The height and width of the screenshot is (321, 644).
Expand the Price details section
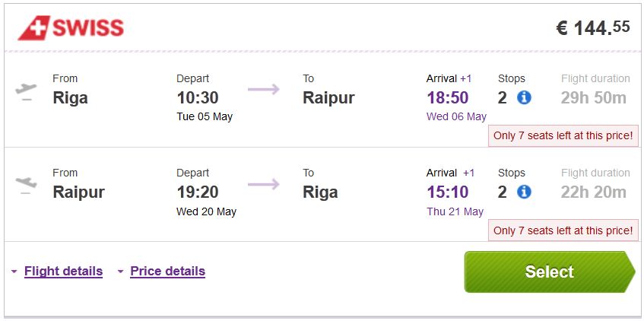[167, 271]
